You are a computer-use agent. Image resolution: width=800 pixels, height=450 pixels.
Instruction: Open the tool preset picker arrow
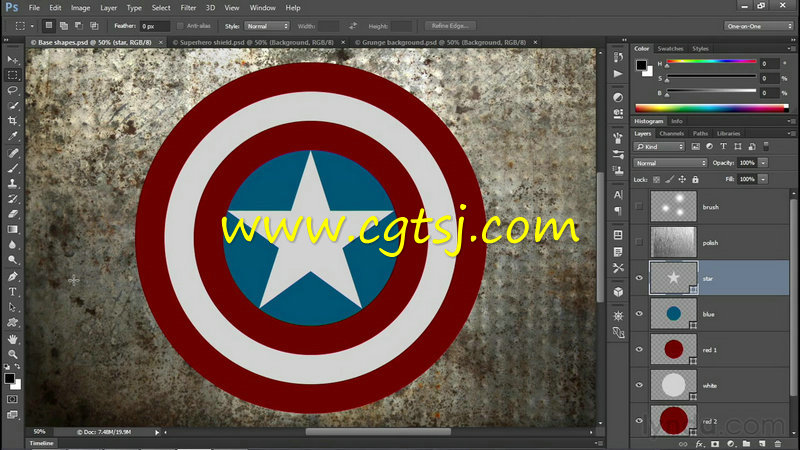point(32,26)
